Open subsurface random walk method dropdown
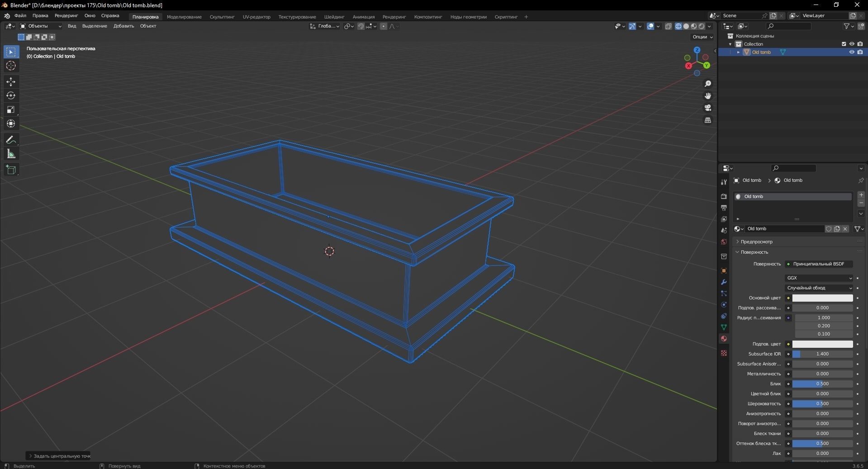Screen dimensions: 868x469 point(819,288)
